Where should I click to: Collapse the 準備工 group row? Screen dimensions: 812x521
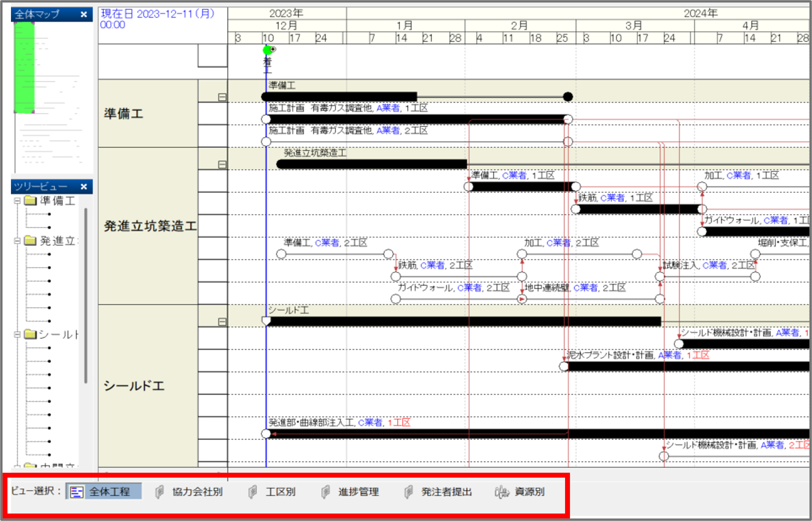click(222, 97)
